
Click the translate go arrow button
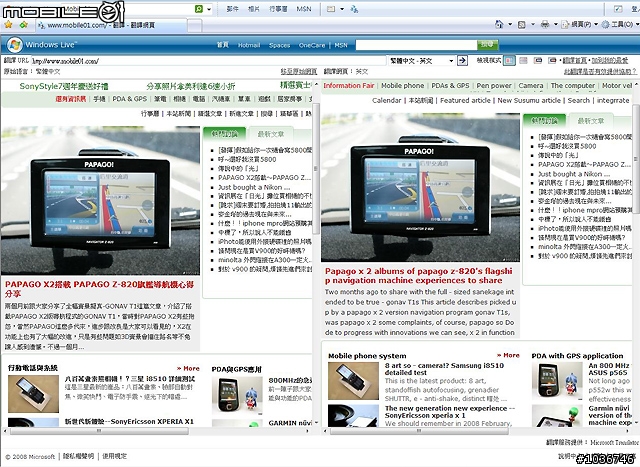coord(462,61)
